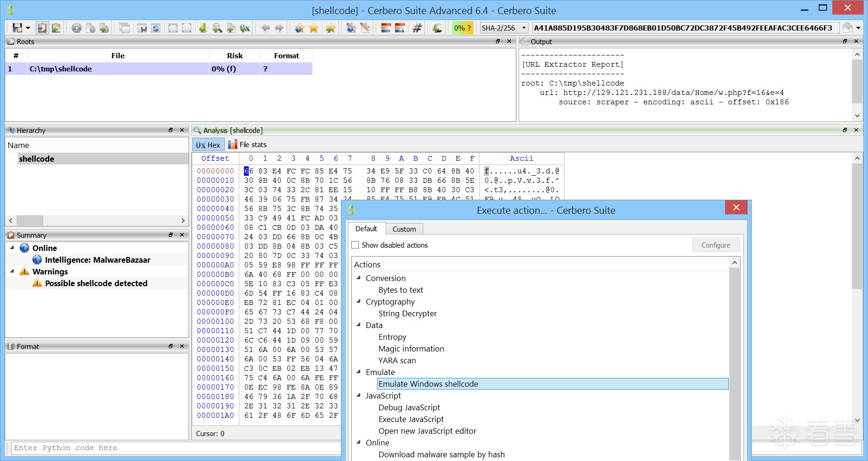Click the 0% risk indicator in the toolbar
Screen dimensions: 868x461
point(462,28)
